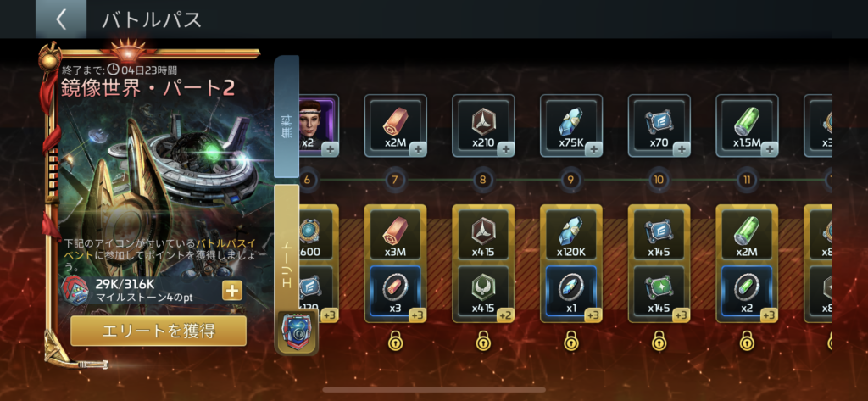
Task: Tap the back arrow beside バトルパス
Action: tap(61, 19)
